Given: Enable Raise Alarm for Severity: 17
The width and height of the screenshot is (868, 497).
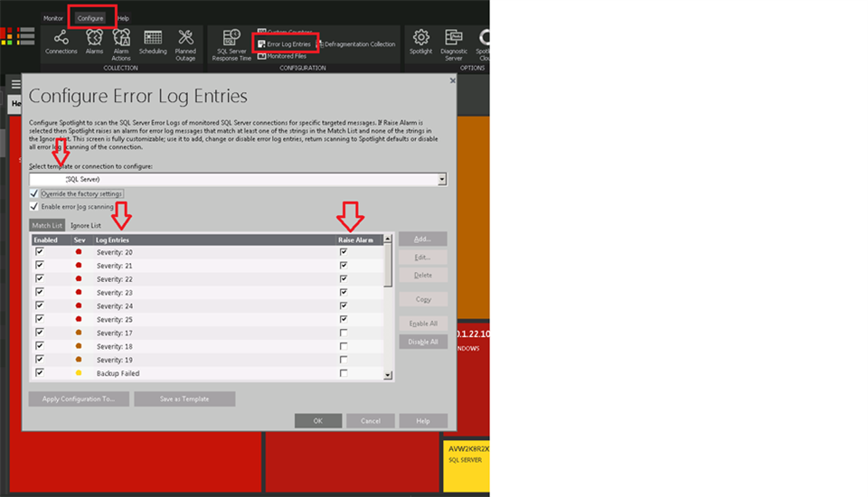Looking at the screenshot, I should click(344, 333).
